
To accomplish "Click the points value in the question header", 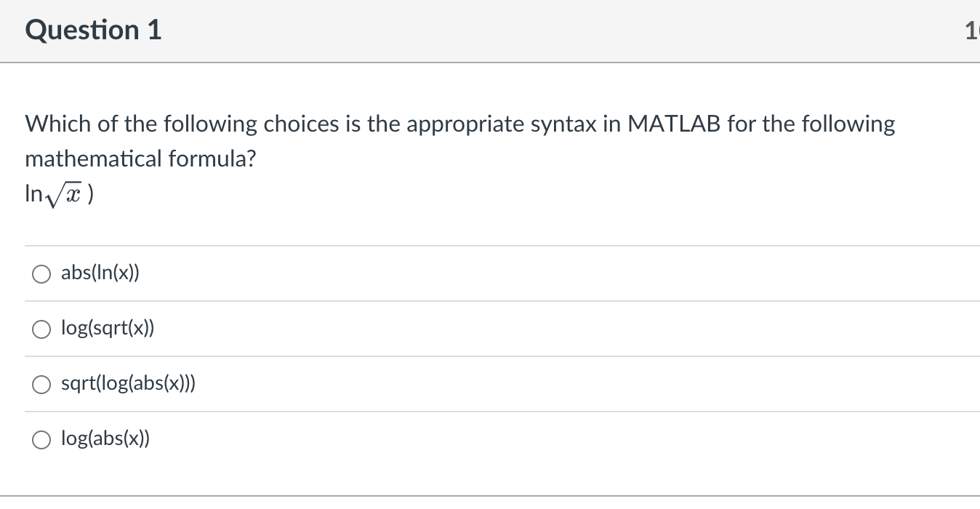I will tap(972, 31).
